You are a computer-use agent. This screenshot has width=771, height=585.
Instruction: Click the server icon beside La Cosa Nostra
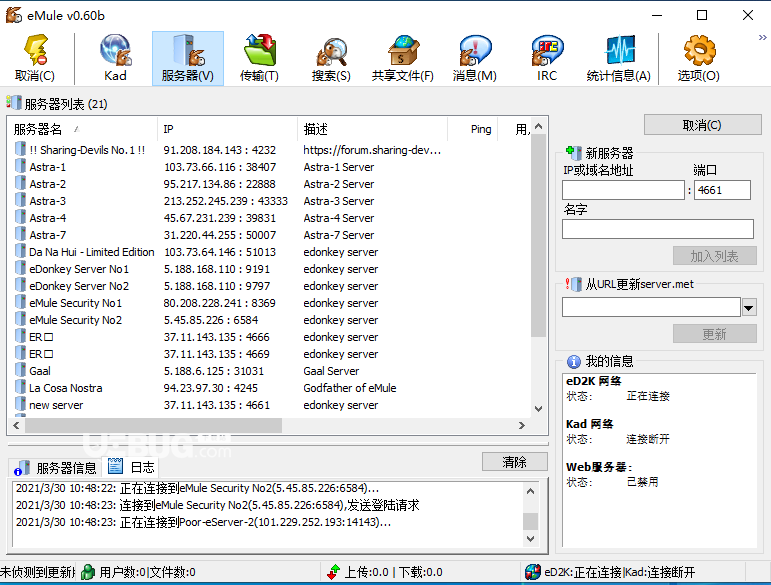tap(21, 387)
